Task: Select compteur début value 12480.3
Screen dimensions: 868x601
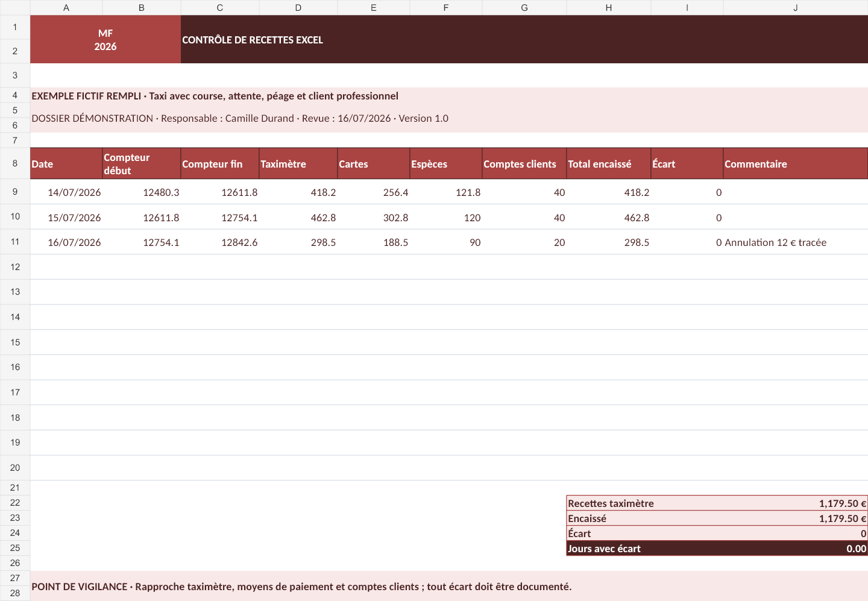Action: (142, 192)
